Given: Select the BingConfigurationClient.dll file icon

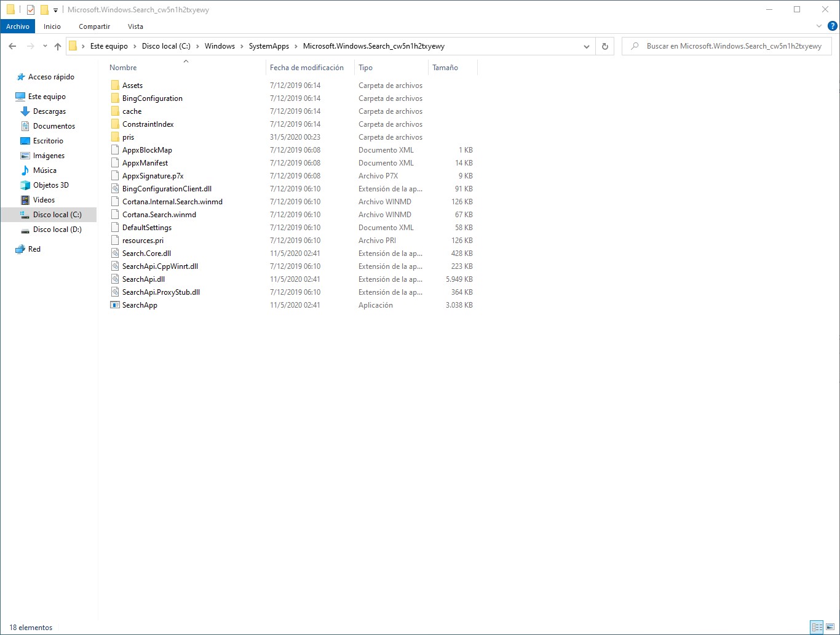Looking at the screenshot, I should pos(115,189).
